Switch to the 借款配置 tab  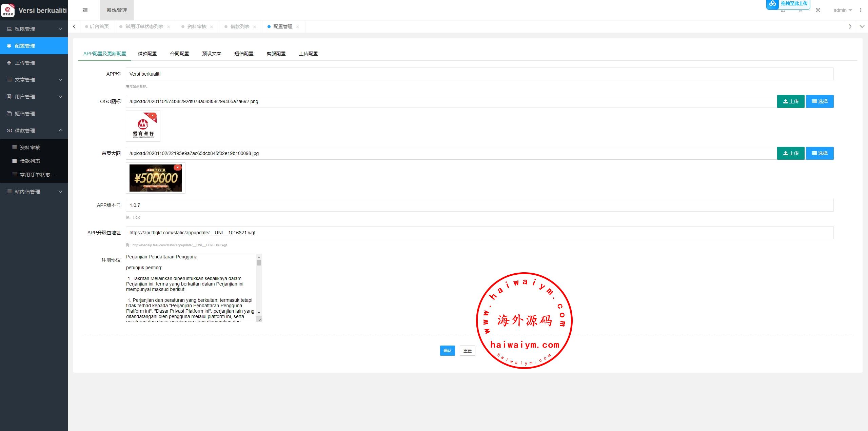147,54
